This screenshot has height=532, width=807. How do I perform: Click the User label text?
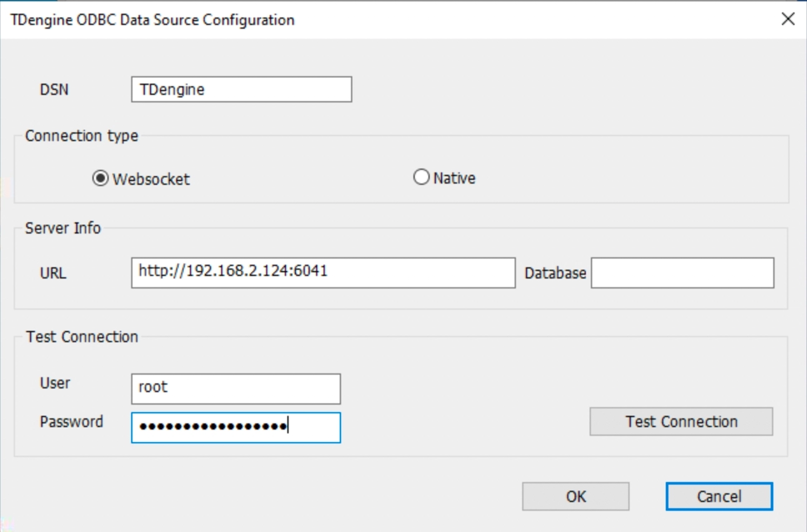click(55, 383)
